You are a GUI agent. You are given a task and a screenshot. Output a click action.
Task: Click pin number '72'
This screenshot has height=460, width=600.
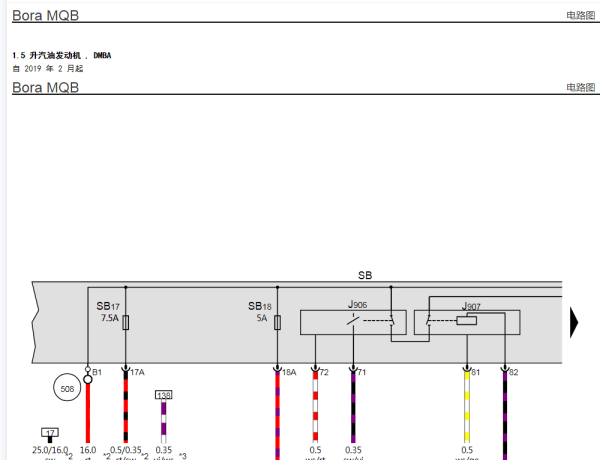pyautogui.click(x=324, y=372)
